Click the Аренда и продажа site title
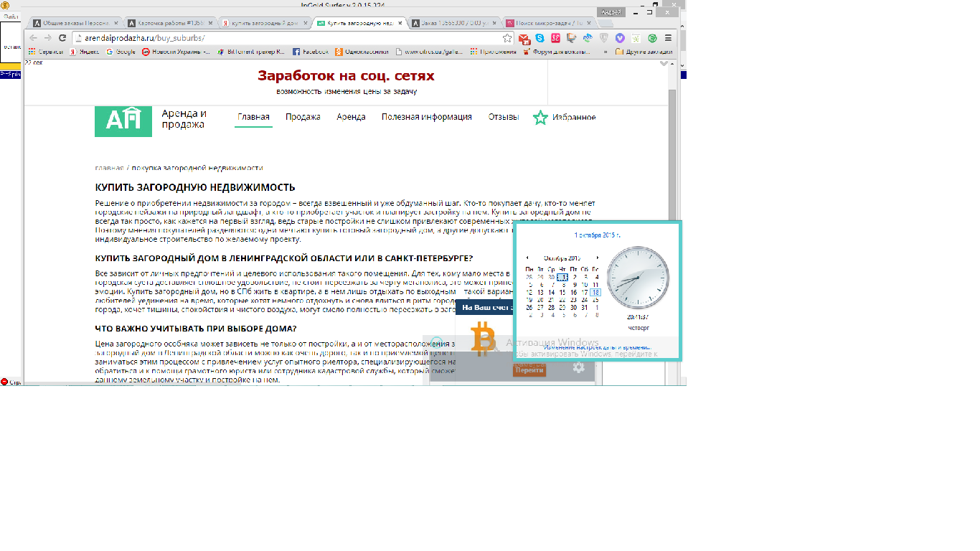Screen dimensions: 980x551 184,119
